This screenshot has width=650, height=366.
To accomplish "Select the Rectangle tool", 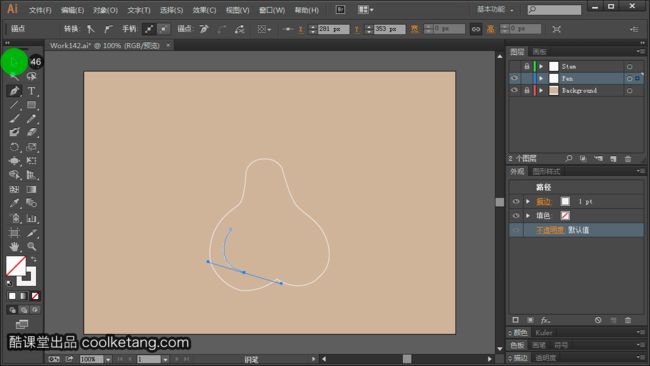I will pyautogui.click(x=32, y=105).
